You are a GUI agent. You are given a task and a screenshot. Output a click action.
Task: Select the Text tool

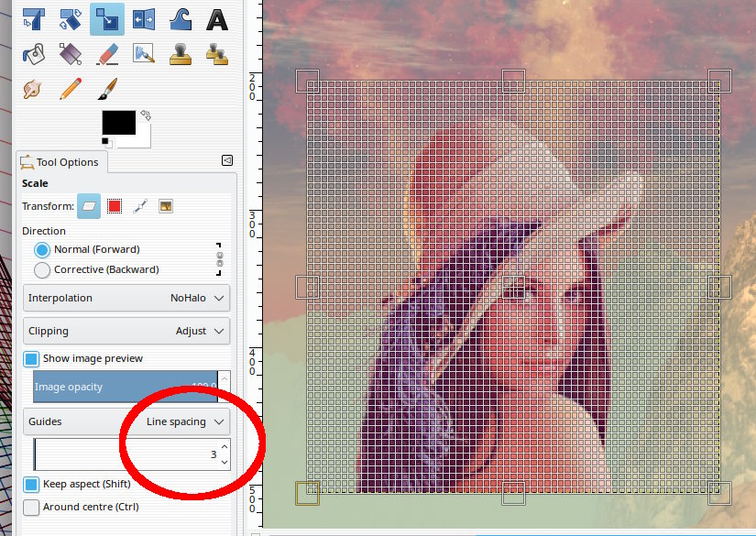click(x=217, y=19)
